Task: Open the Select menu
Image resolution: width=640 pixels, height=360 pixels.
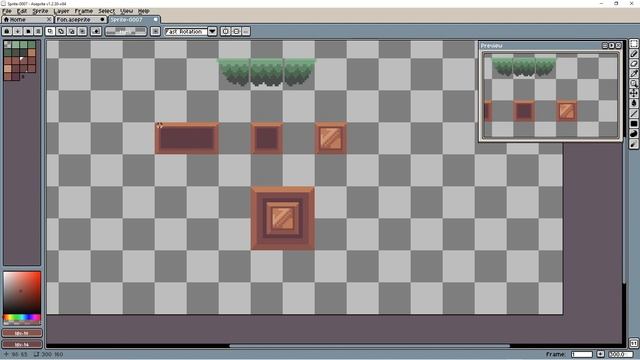Action: coord(107,11)
